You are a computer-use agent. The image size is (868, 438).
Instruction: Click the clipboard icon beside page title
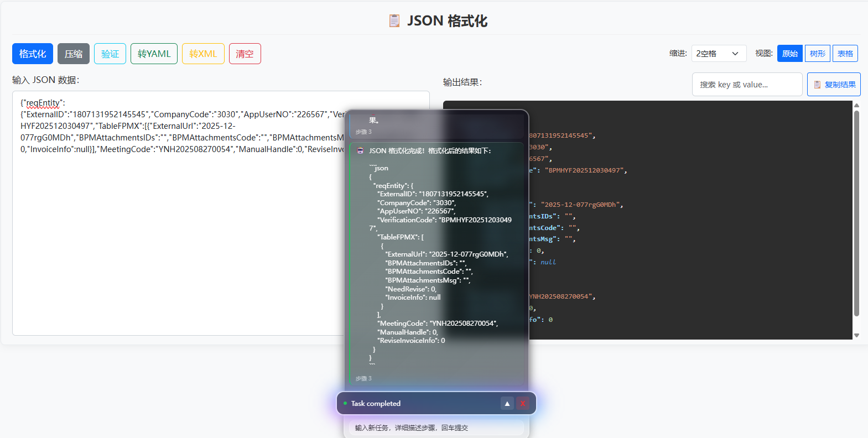394,21
